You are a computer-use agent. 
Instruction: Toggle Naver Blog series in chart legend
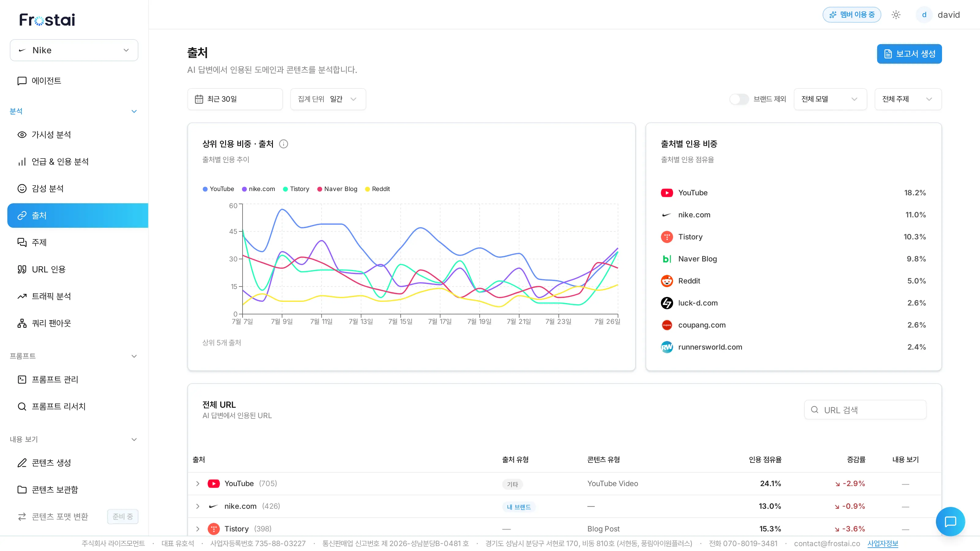[337, 189]
